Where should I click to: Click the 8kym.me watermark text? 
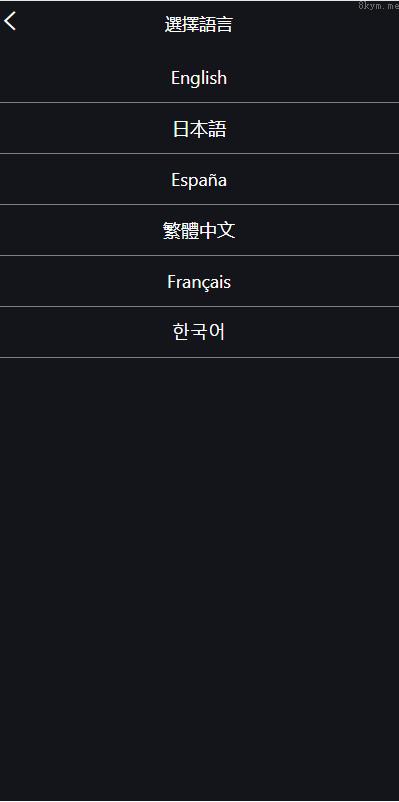coord(379,5)
